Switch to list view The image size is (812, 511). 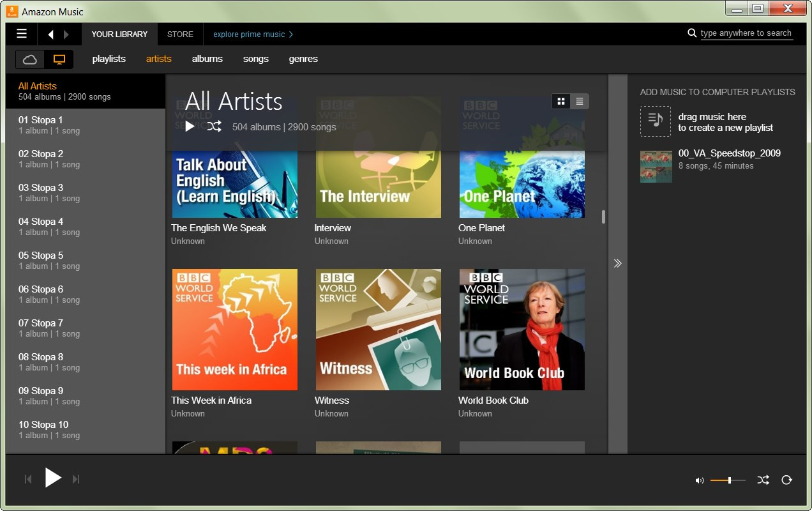580,101
